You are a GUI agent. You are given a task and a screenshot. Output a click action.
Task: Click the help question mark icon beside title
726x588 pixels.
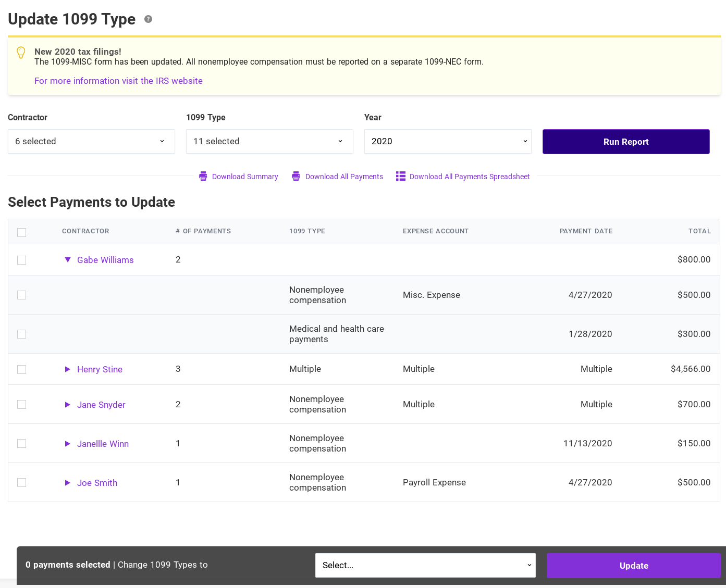(149, 19)
